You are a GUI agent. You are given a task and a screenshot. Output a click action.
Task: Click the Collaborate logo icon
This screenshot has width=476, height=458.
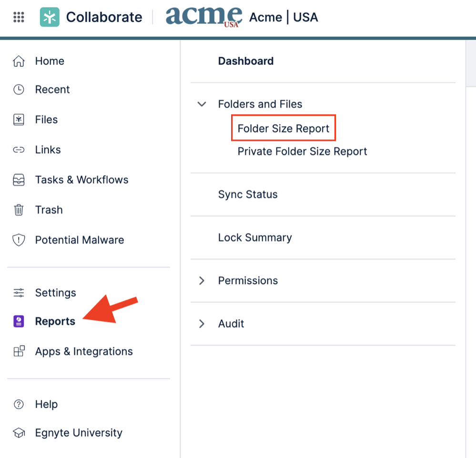pyautogui.click(x=50, y=18)
